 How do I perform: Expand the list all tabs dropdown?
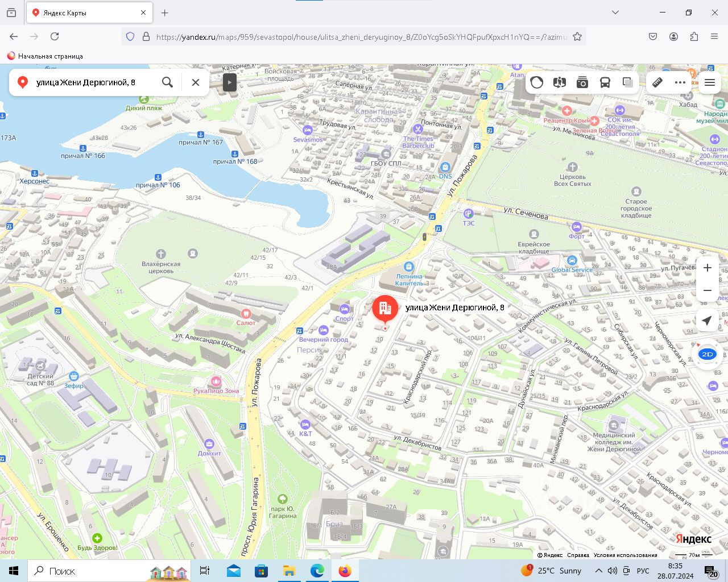(x=615, y=13)
